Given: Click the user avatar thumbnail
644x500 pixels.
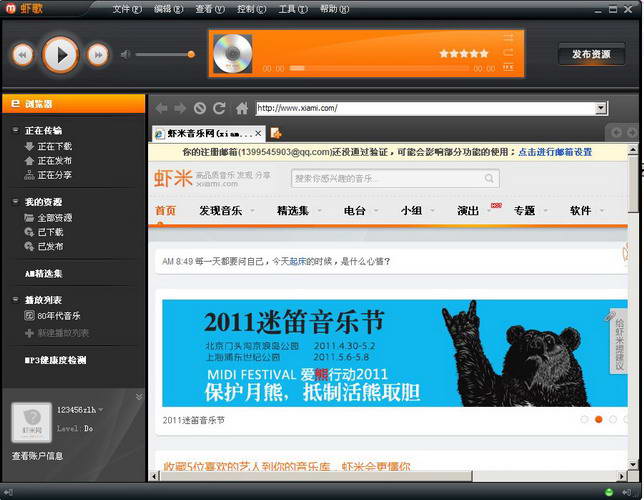Looking at the screenshot, I should pos(32,422).
